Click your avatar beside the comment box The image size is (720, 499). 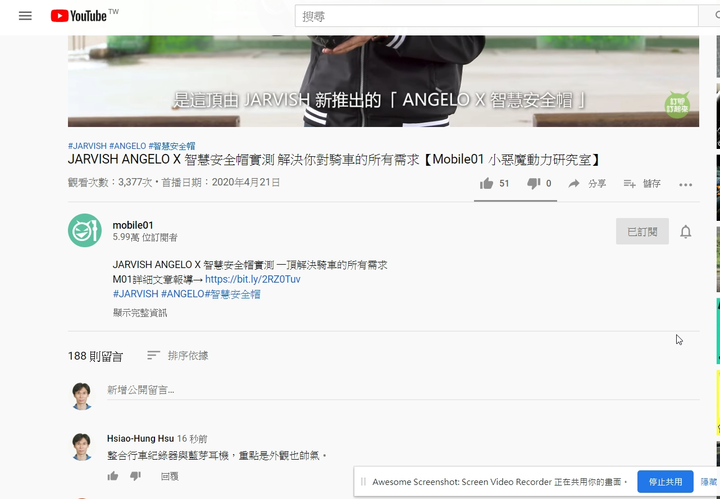click(82, 396)
